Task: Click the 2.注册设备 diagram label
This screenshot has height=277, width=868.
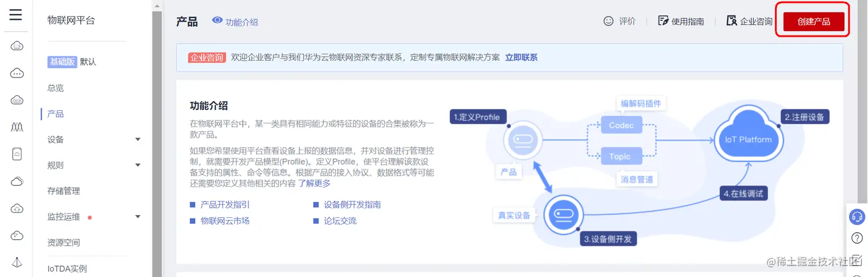Action: (x=804, y=117)
